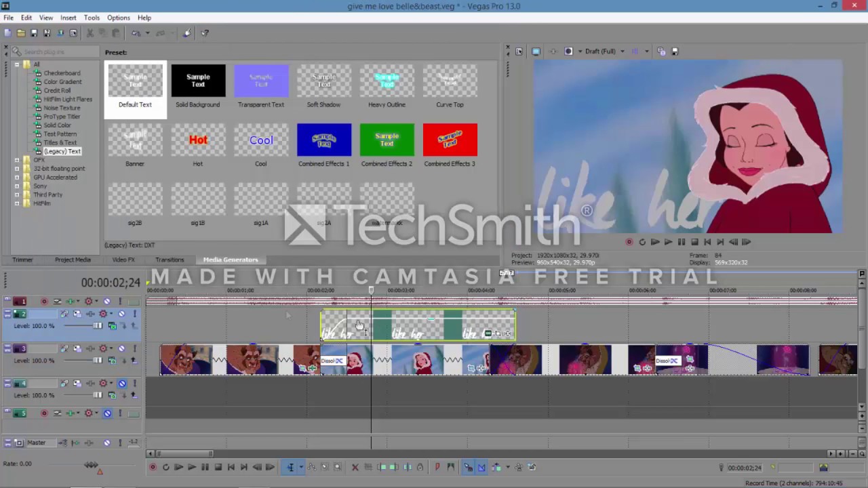Screen dimensions: 868x488
Task: Open track 3 Track FX icon
Action: 90,348
